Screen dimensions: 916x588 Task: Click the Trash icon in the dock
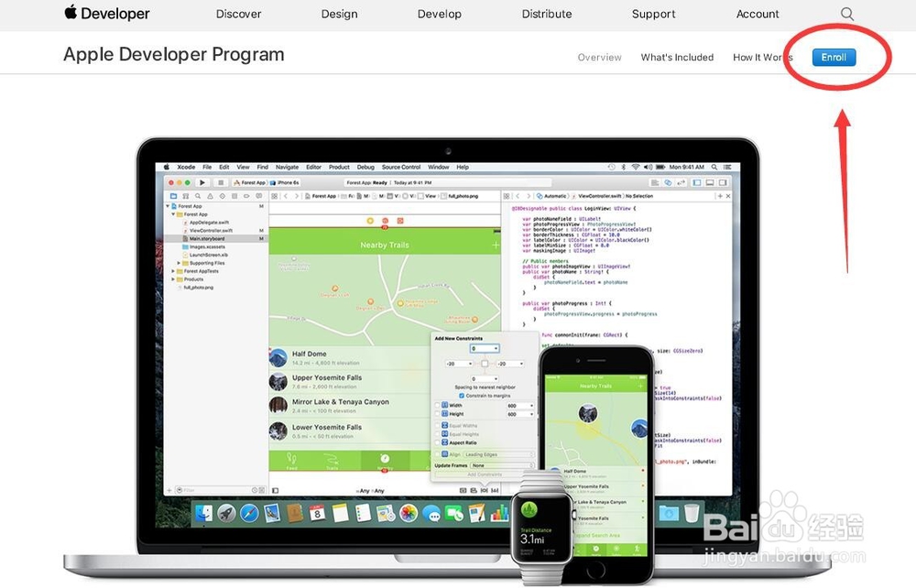point(692,513)
